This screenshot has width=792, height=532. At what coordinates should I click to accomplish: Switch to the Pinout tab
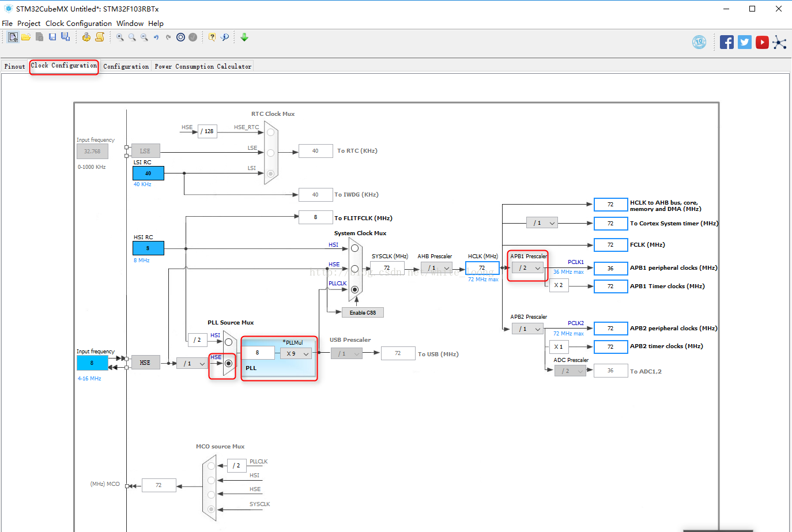15,66
